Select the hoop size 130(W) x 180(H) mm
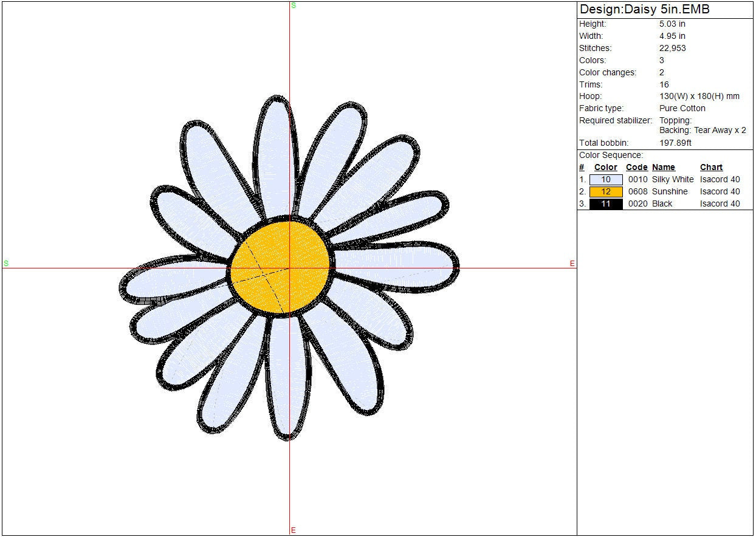The height and width of the screenshot is (537, 756). tap(699, 97)
